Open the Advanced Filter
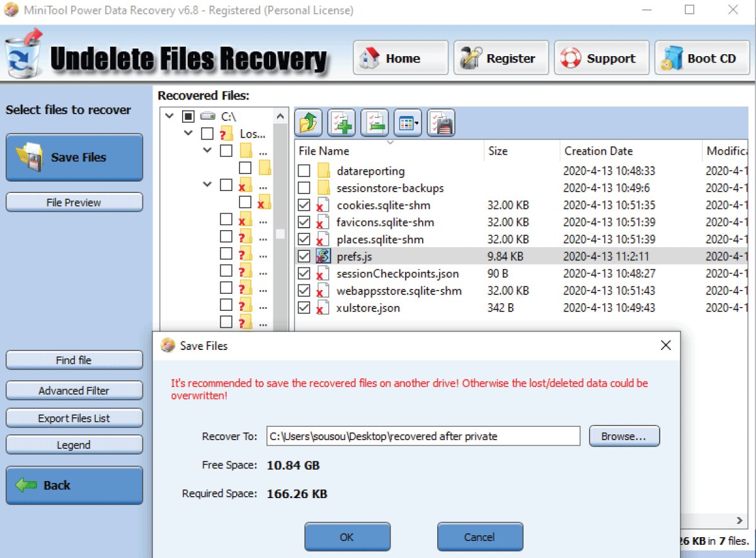The height and width of the screenshot is (558, 756). (74, 390)
